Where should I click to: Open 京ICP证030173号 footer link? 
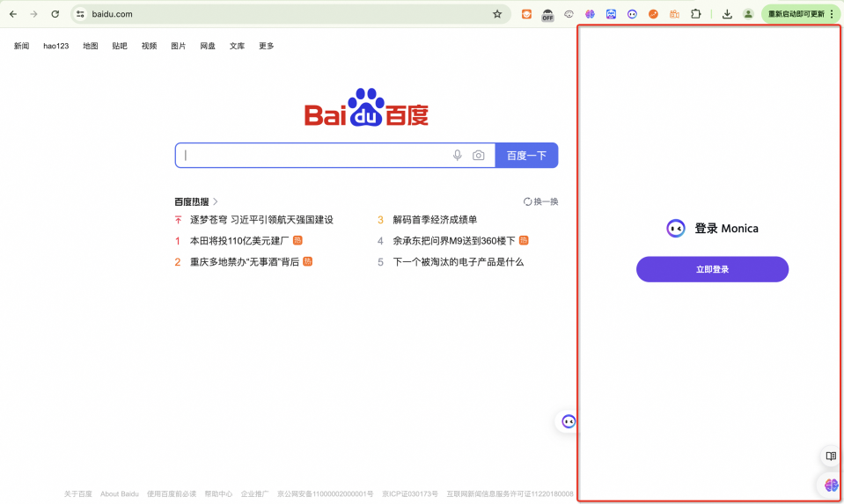tap(410, 493)
